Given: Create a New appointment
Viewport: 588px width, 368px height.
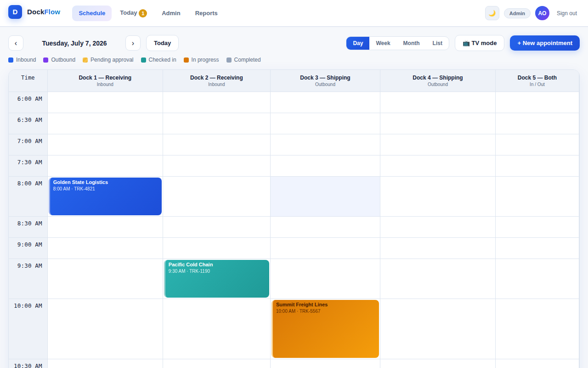Looking at the screenshot, I should pos(545,43).
